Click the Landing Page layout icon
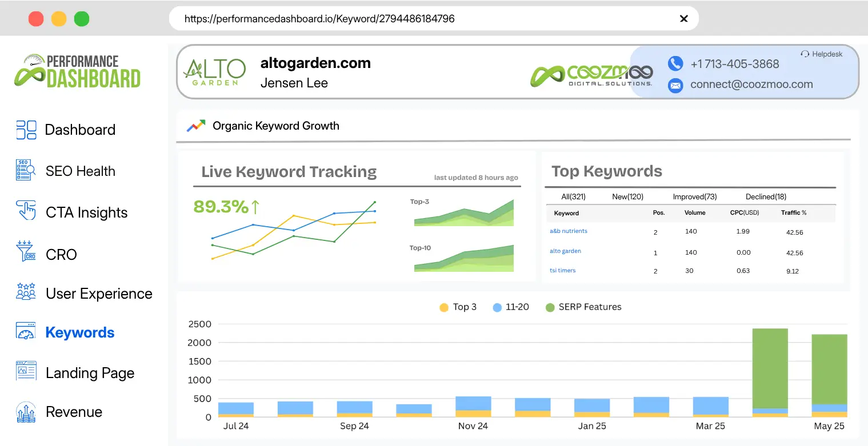Screen dimensions: 868x446 point(26,371)
